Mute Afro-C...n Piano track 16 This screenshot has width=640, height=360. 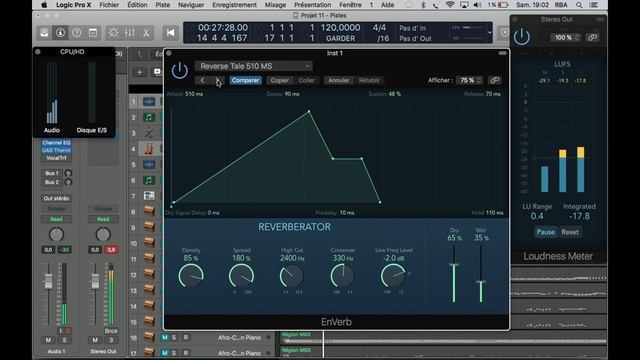click(164, 338)
